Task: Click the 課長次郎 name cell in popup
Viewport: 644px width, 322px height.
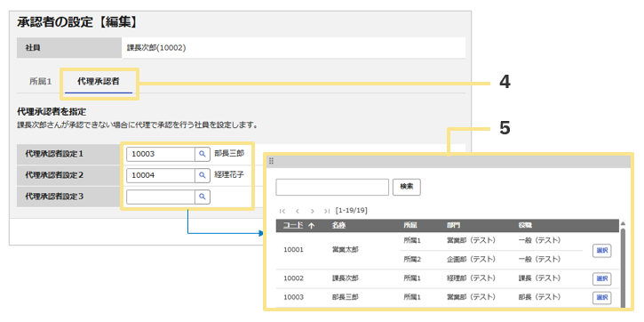Action: click(x=345, y=278)
